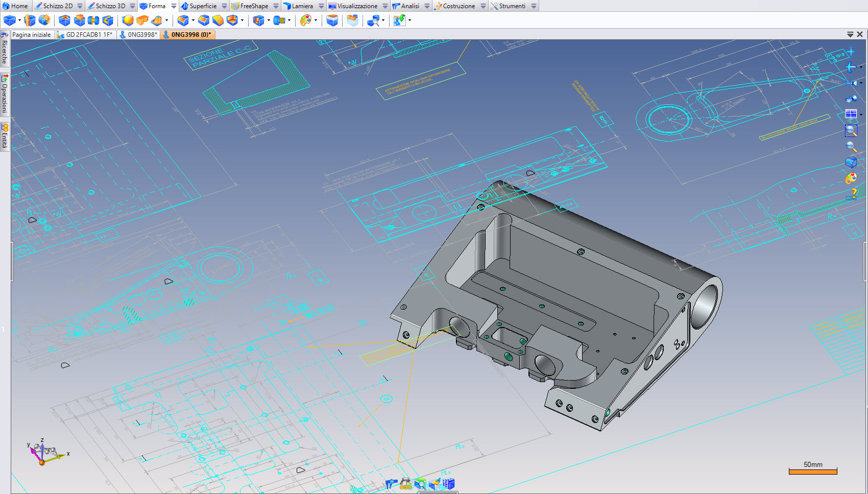Open dropdown next to the extrude box tool

click(19, 20)
